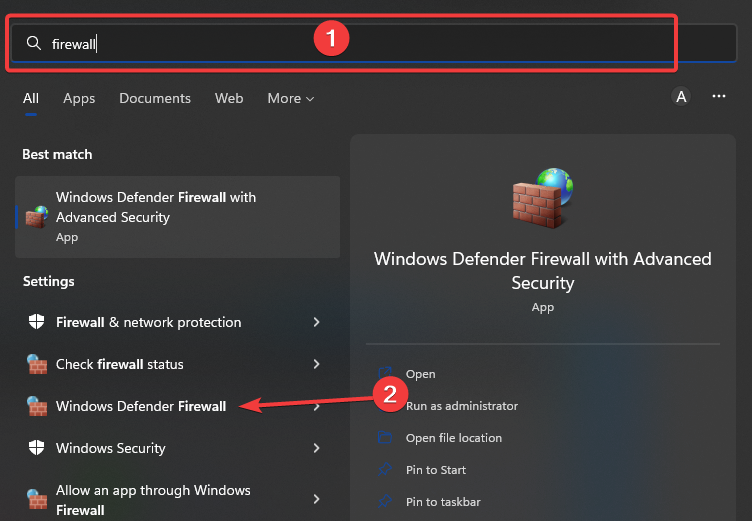The height and width of the screenshot is (521, 752).
Task: Expand Firewall & network protection chevron
Action: click(316, 322)
